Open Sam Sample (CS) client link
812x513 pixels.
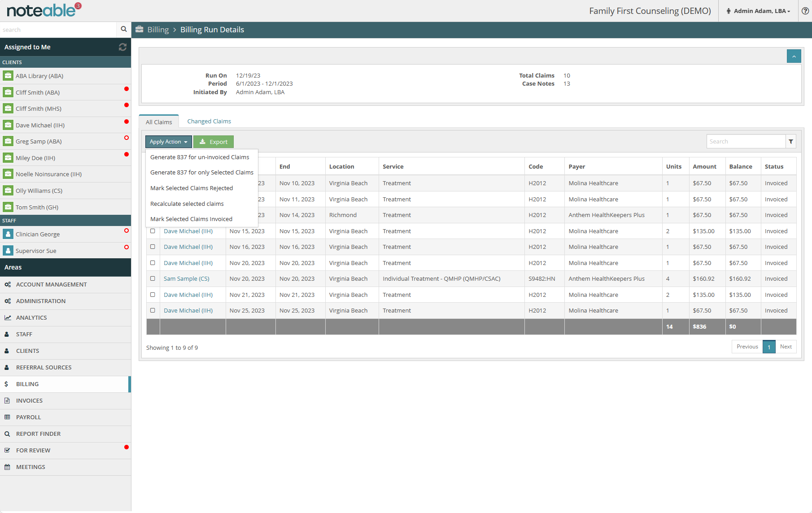pos(187,278)
